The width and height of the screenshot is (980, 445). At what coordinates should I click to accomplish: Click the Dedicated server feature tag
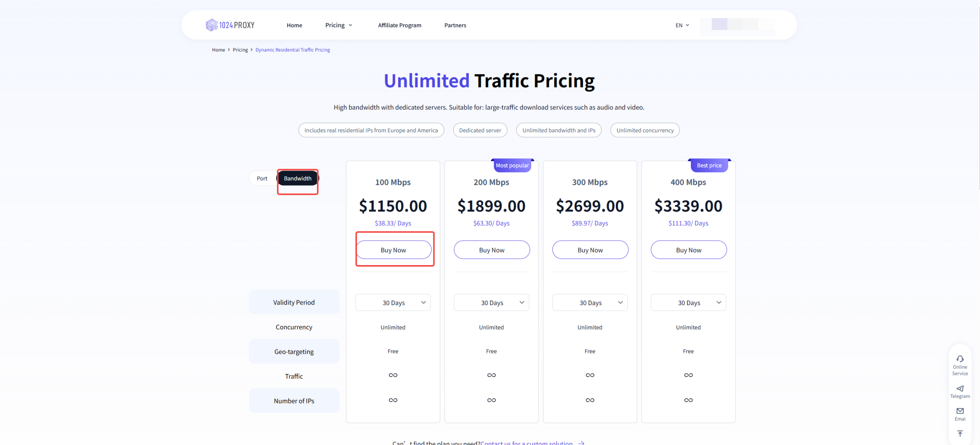tap(480, 130)
